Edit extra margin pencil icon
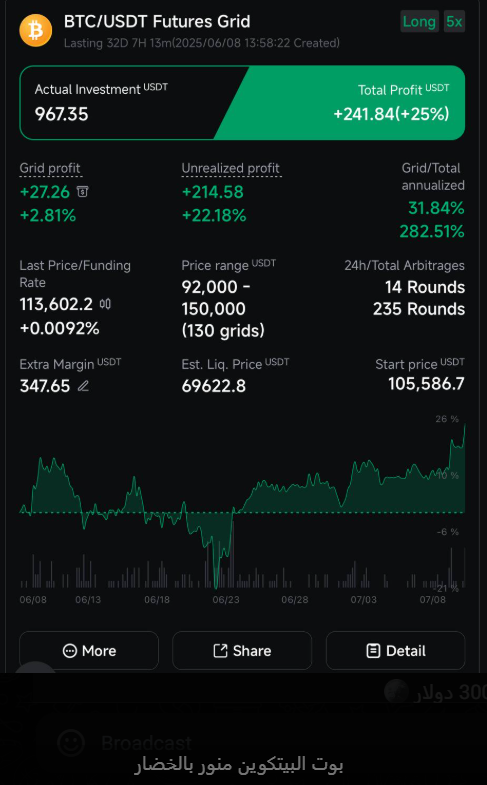 (x=83, y=386)
